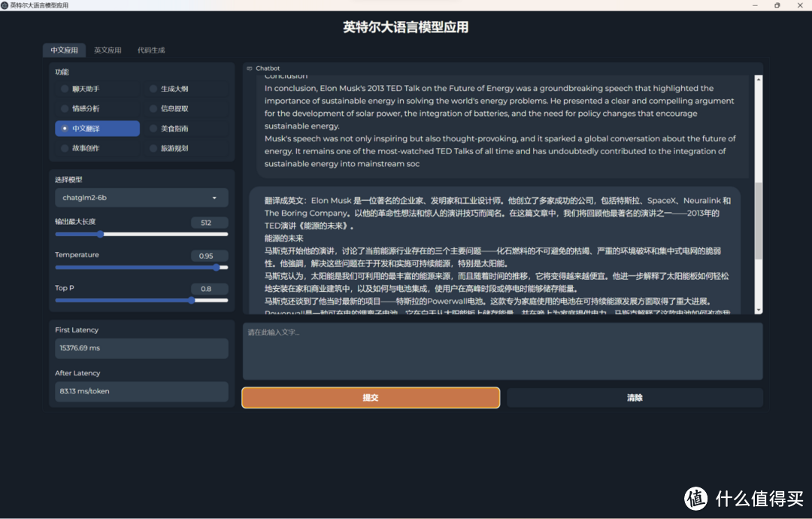Click the chatbot scrollbar up arrow
This screenshot has height=519, width=812.
[759, 79]
